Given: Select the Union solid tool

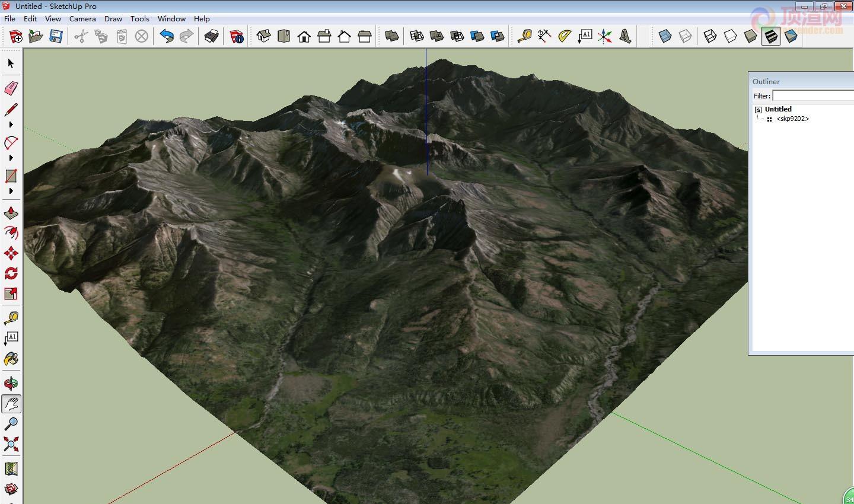Looking at the screenshot, I should click(x=437, y=37).
